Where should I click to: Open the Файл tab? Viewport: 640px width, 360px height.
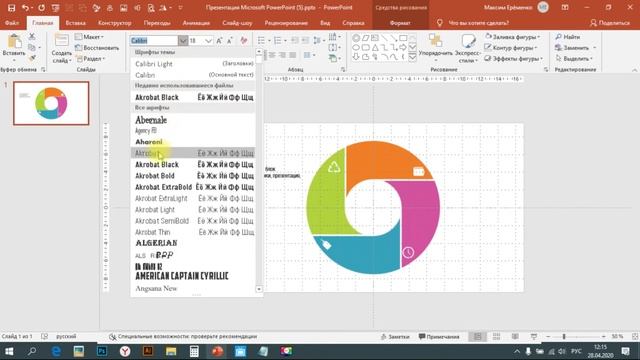(12, 23)
